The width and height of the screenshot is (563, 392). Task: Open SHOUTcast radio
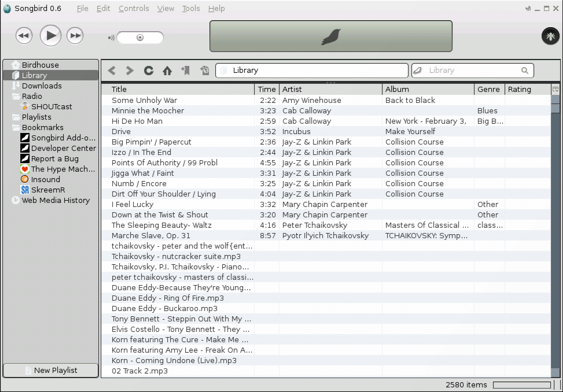[x=50, y=106]
